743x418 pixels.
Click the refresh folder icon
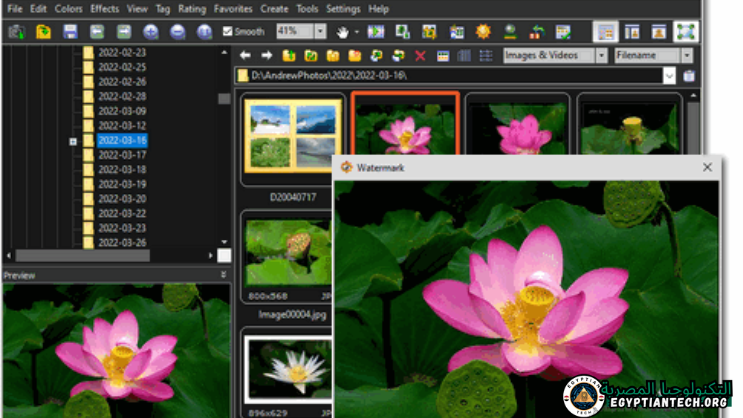coord(311,55)
